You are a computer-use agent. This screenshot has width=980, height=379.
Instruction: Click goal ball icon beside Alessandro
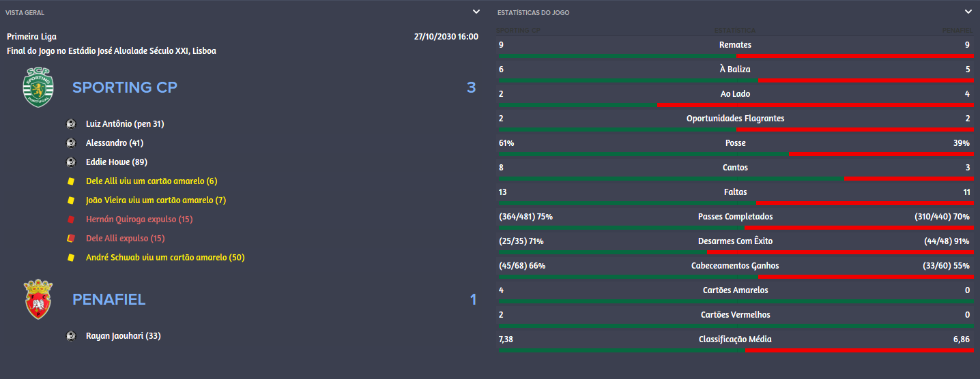point(70,143)
